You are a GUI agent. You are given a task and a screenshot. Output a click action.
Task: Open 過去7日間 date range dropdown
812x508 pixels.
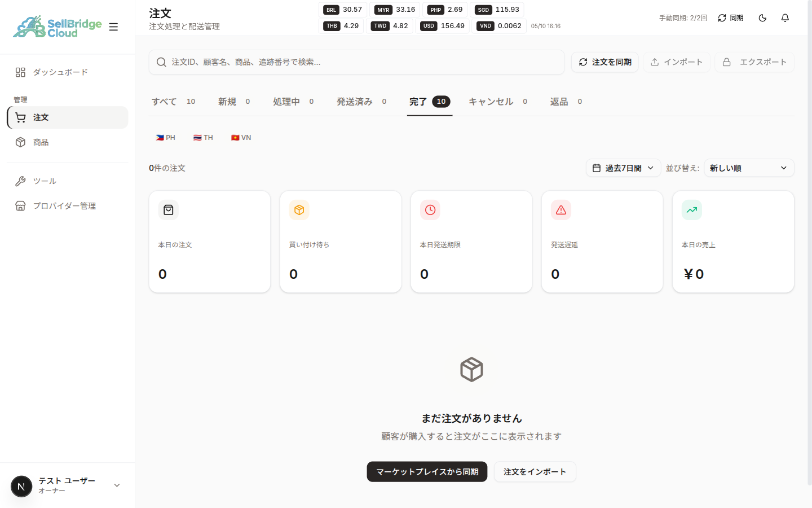tap(623, 168)
